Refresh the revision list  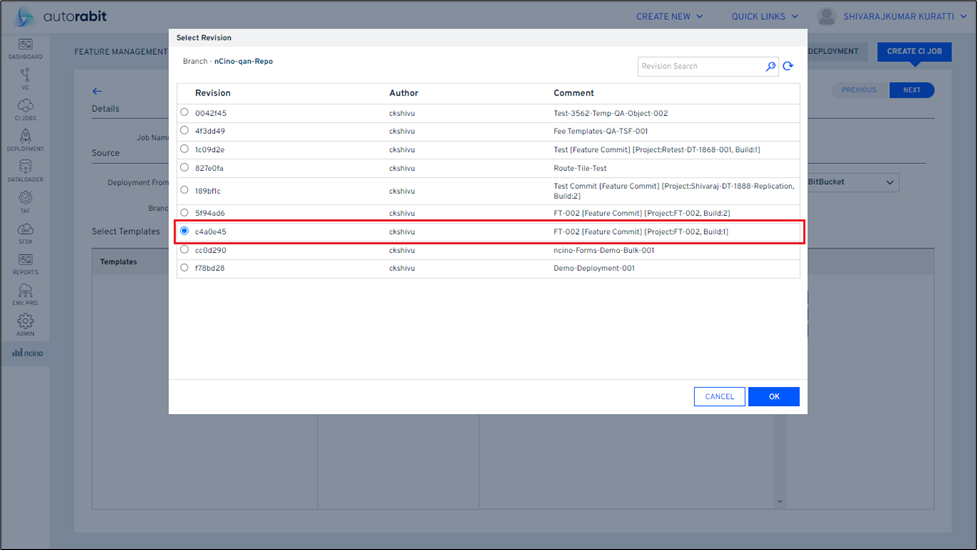click(x=788, y=67)
